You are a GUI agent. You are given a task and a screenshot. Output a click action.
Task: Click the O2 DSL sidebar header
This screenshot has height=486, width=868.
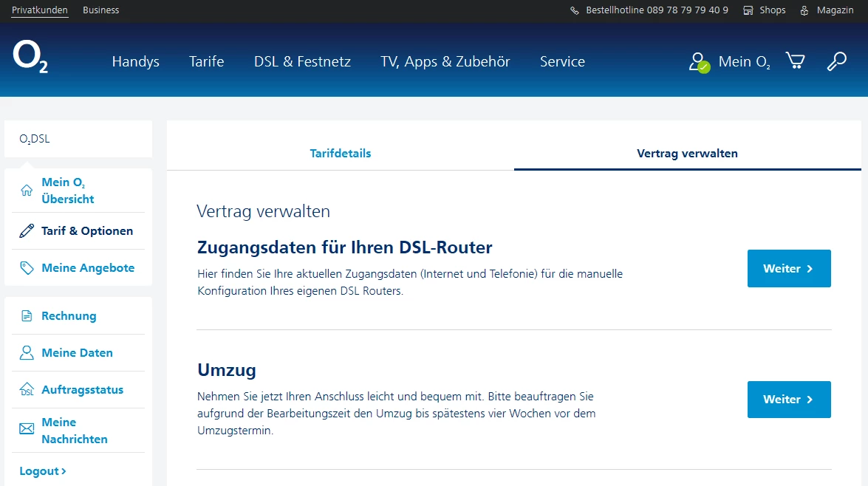(x=78, y=139)
